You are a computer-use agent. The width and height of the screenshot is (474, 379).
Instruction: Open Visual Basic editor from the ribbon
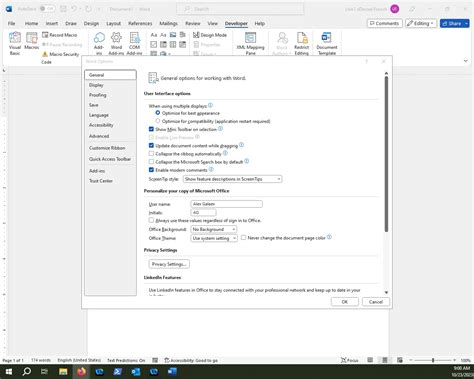pyautogui.click(x=15, y=43)
